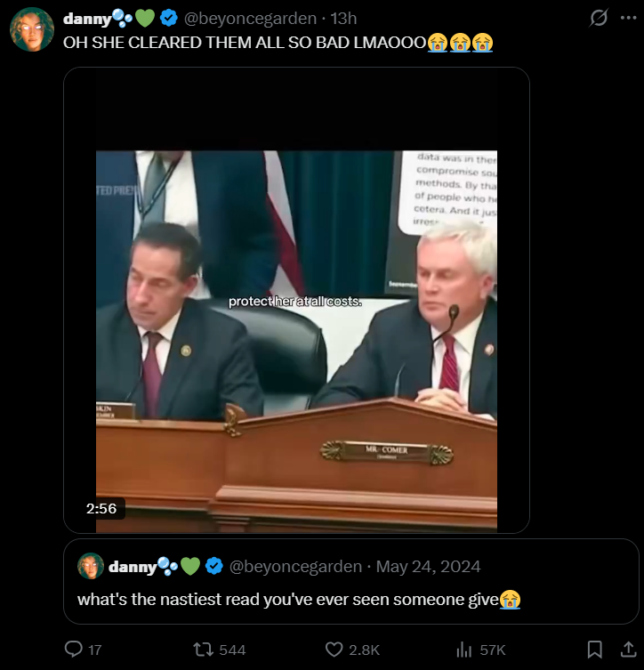The width and height of the screenshot is (644, 670).
Task: Click the Grok explain icon
Action: (599, 18)
